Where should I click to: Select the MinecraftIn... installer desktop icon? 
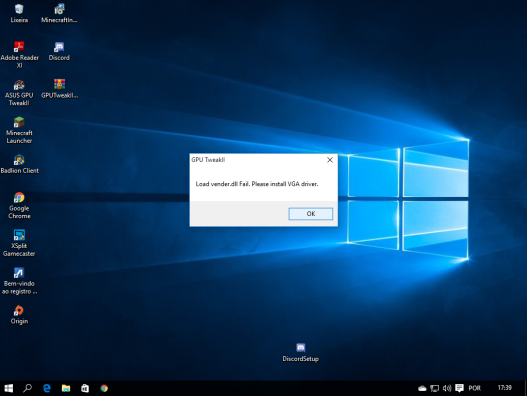(x=59, y=13)
